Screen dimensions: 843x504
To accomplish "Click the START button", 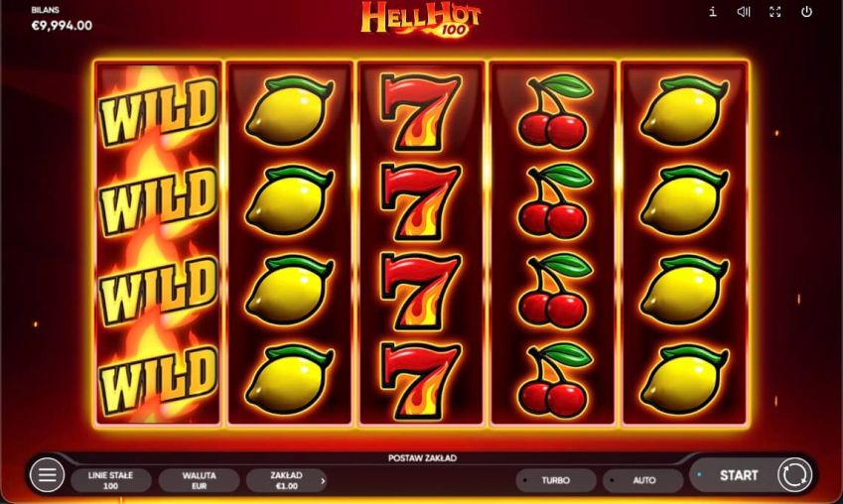I will pyautogui.click(x=738, y=475).
